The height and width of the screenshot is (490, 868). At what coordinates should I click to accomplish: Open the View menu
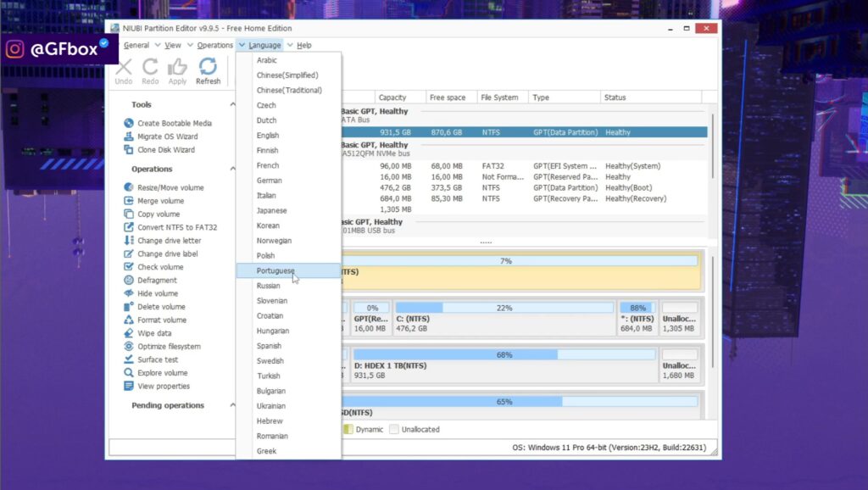click(173, 46)
